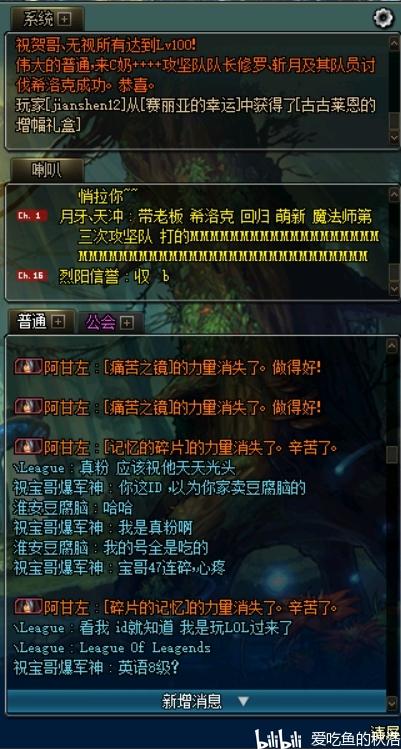Click player name 祝宝哥爆军神 saying 英语8级

coord(58,667)
